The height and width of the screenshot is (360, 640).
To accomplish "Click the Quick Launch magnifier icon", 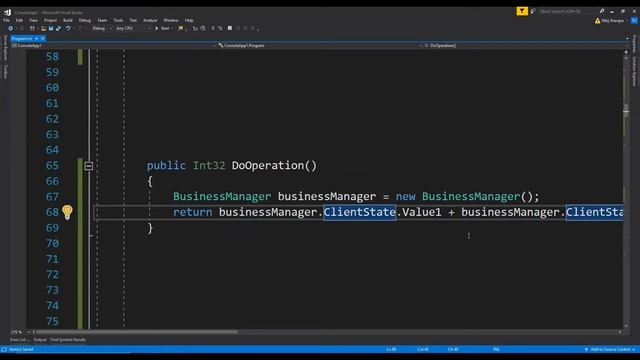I will (x=602, y=11).
